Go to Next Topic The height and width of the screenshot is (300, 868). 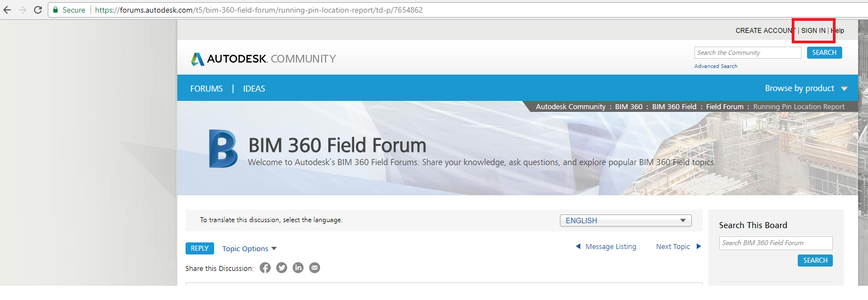pos(673,247)
